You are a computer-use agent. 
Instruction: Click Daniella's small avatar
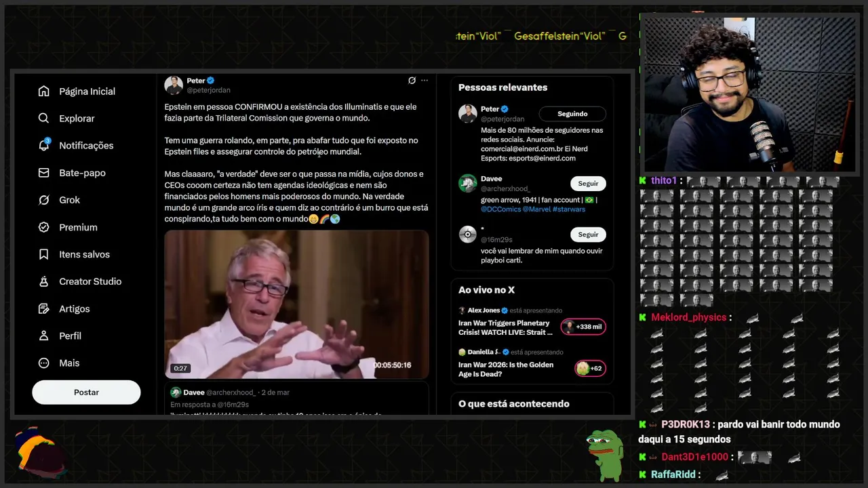click(462, 352)
